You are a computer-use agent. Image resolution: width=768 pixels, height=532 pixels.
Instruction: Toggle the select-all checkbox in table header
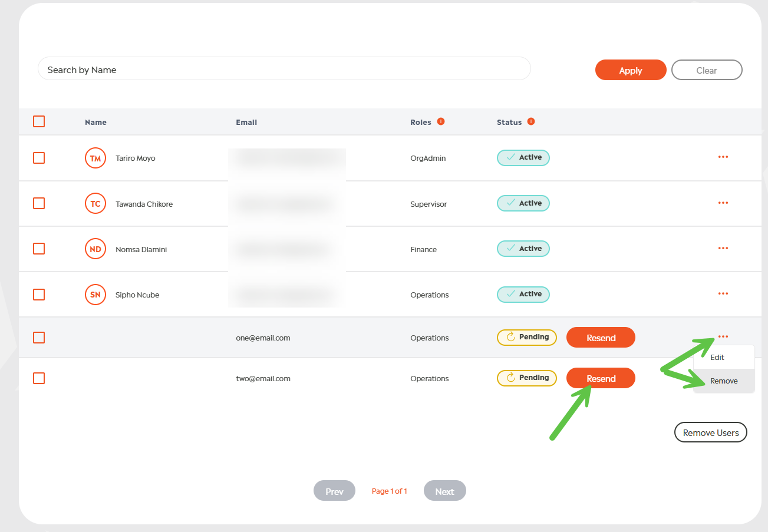39,121
